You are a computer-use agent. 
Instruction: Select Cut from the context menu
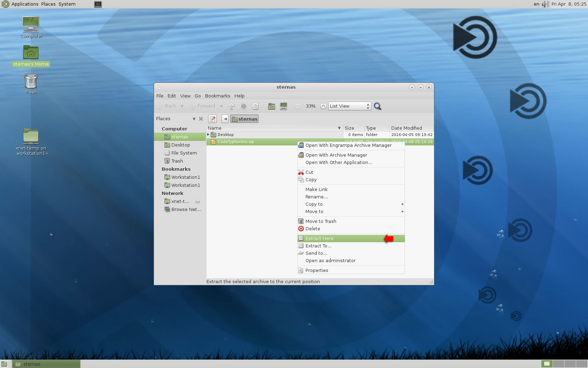tap(351, 172)
